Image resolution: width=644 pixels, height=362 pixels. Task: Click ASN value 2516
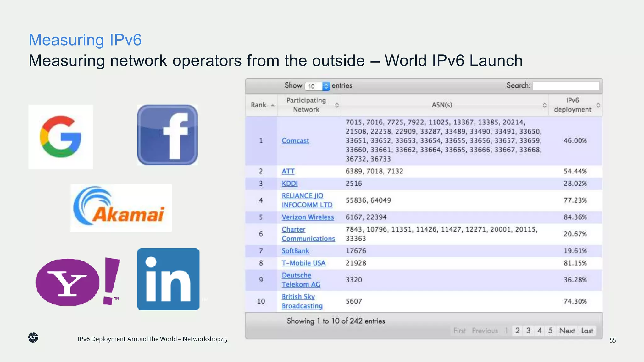[354, 184]
